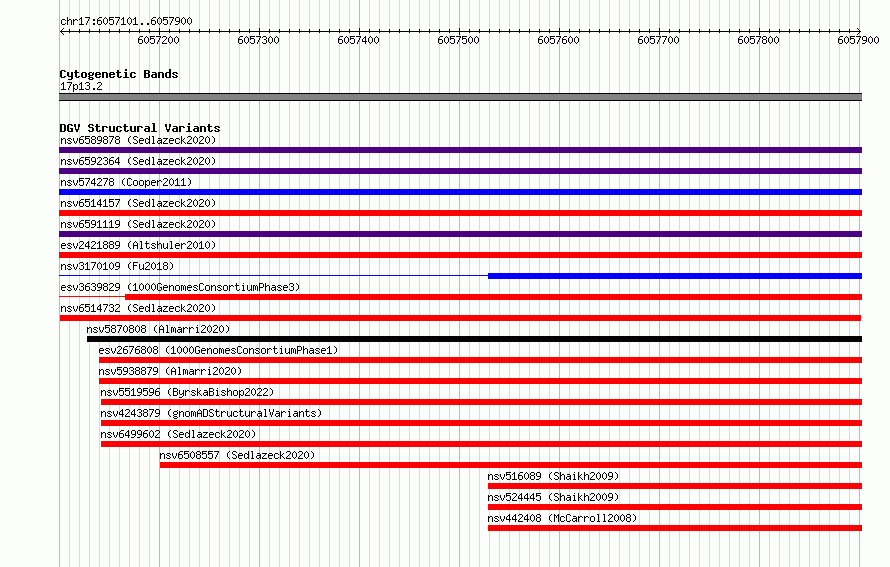Open esv2676808 (1000GenomesConsortiumPhase1) label

click(219, 350)
